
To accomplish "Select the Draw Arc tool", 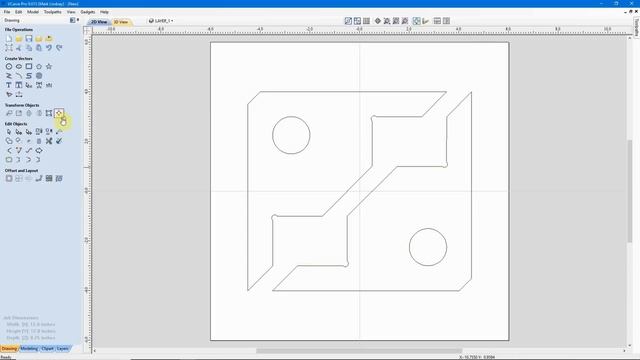I will [x=19, y=76].
